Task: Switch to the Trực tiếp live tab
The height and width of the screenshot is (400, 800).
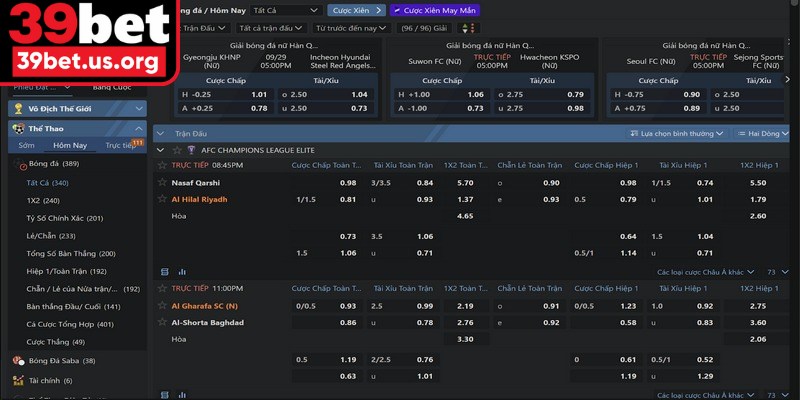Action: click(119, 145)
